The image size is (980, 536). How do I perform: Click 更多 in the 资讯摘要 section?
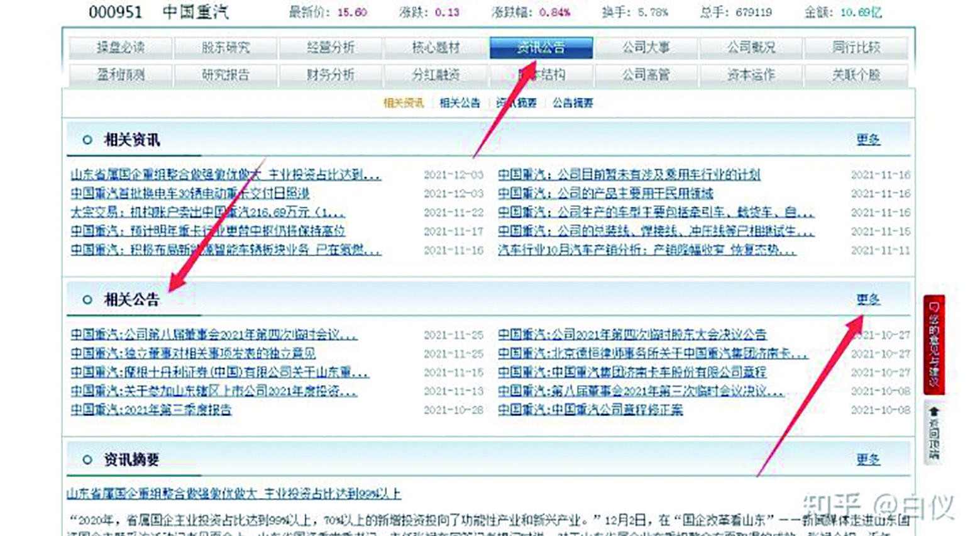[867, 460]
